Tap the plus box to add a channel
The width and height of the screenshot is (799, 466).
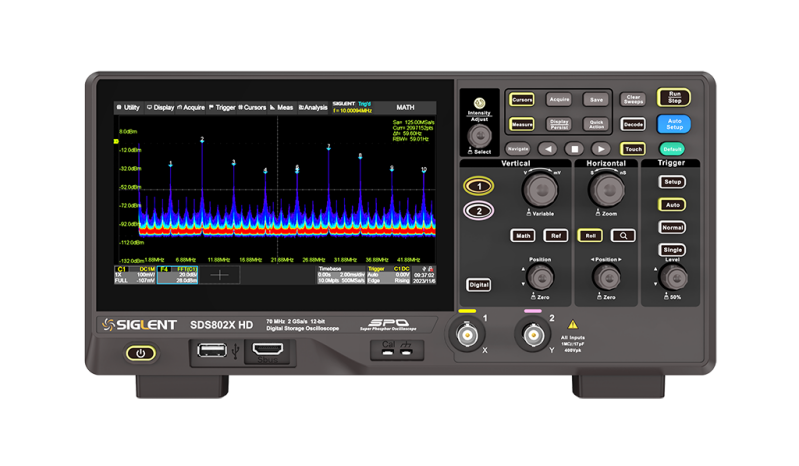point(219,274)
